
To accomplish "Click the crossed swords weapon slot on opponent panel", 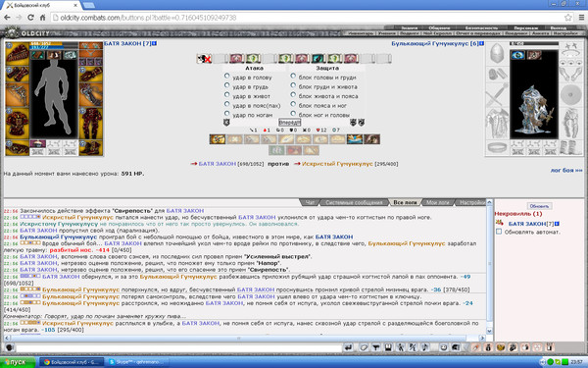I will click(497, 94).
